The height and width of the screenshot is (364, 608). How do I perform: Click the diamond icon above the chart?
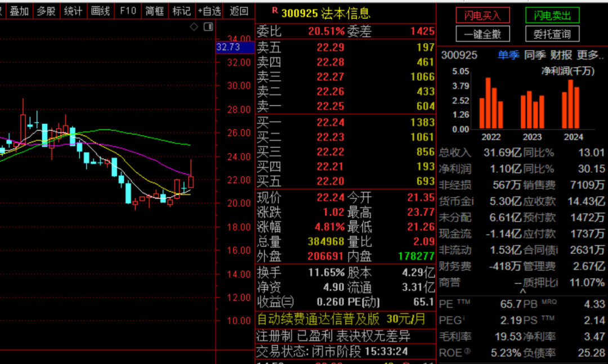pos(194,27)
